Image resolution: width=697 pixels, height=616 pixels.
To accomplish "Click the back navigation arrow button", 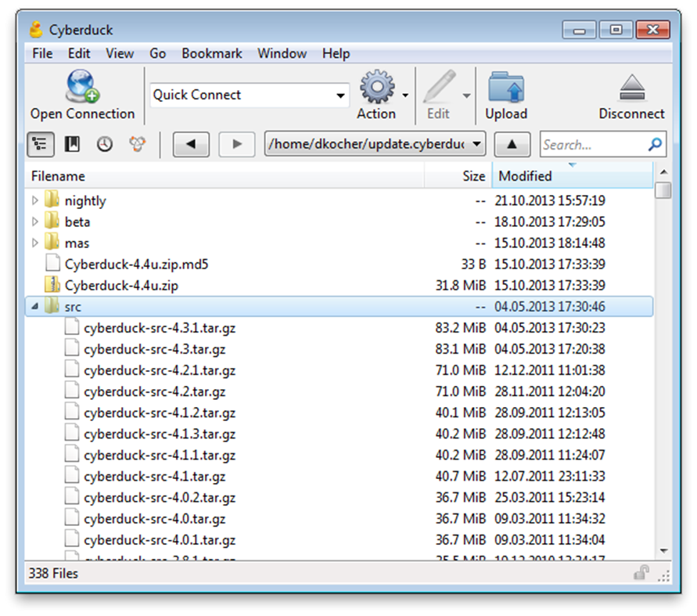I will click(x=191, y=144).
